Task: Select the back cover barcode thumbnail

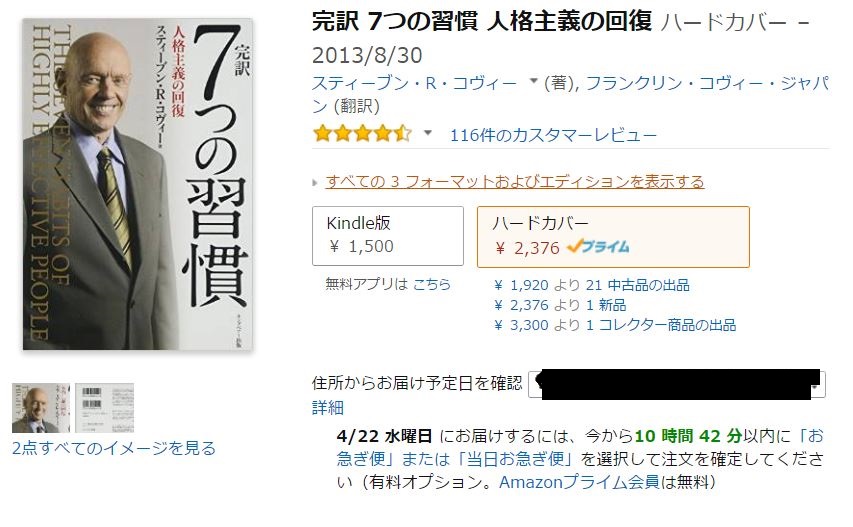Action: (104, 408)
